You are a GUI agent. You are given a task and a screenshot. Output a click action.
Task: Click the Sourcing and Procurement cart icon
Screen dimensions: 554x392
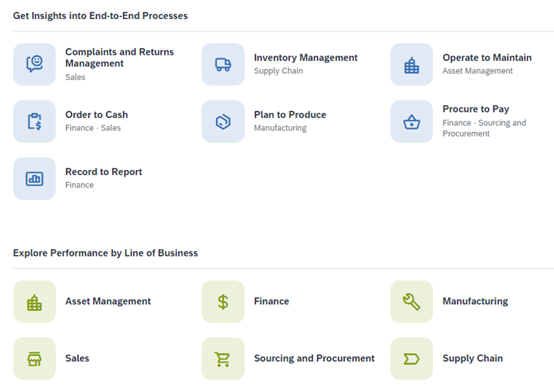pos(223,359)
